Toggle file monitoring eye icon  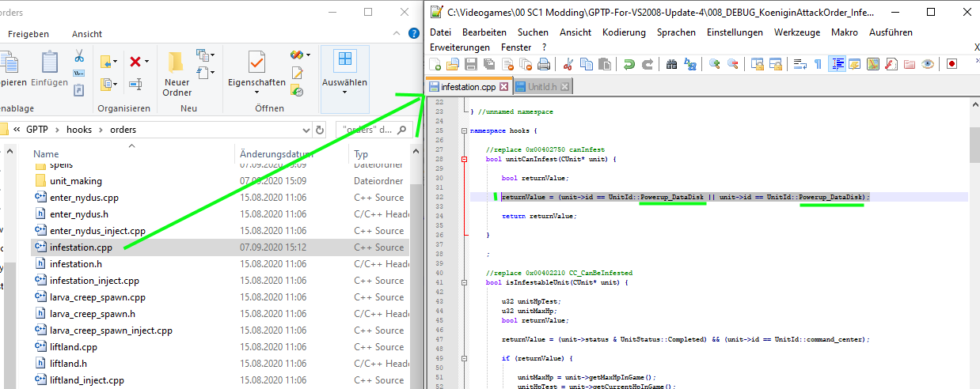[928, 64]
